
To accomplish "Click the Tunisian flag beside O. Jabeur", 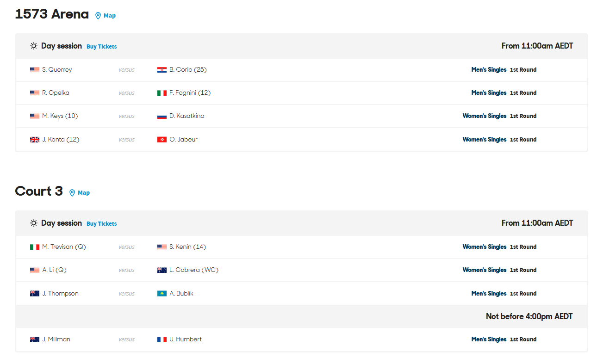I will pyautogui.click(x=162, y=140).
